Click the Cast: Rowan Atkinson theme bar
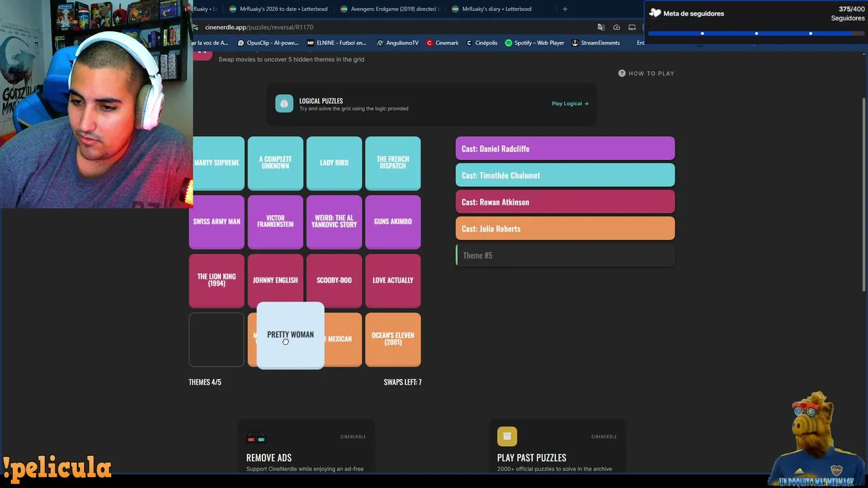868x488 pixels. (x=565, y=202)
